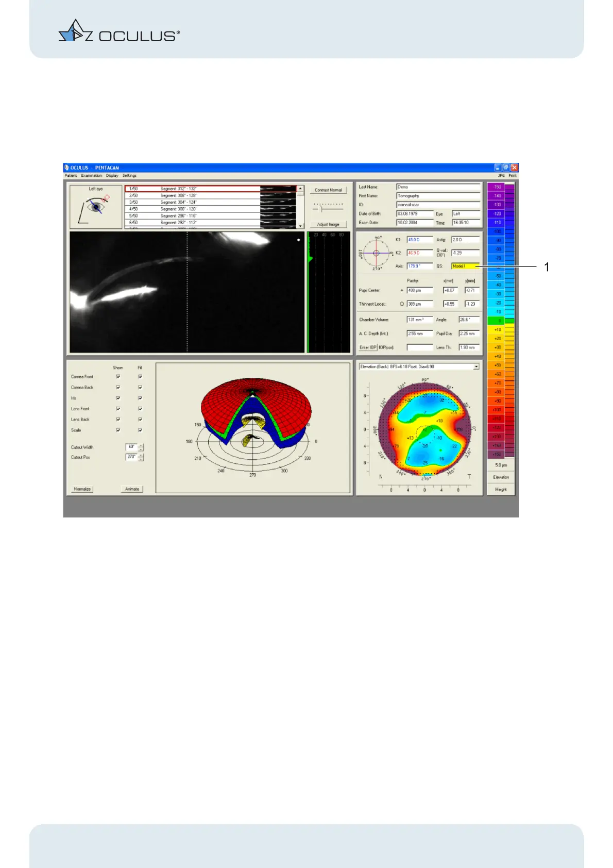Click the 5.0 µm scale step button
The image size is (613, 868).
pyautogui.click(x=501, y=465)
